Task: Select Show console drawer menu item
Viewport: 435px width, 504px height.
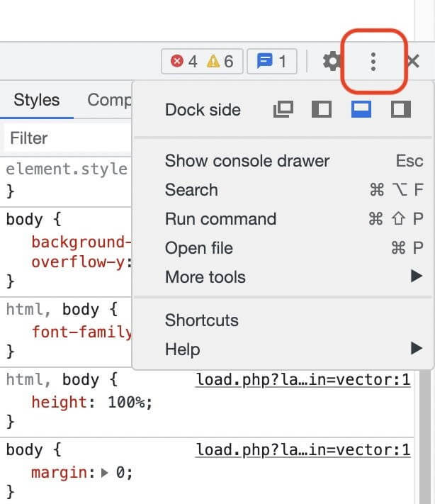Action: 283,161
